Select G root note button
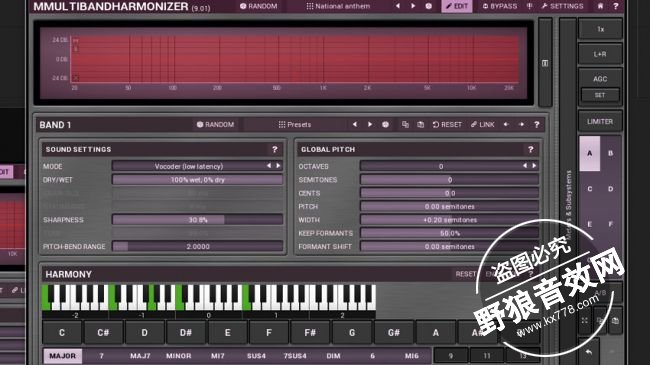 click(x=352, y=333)
